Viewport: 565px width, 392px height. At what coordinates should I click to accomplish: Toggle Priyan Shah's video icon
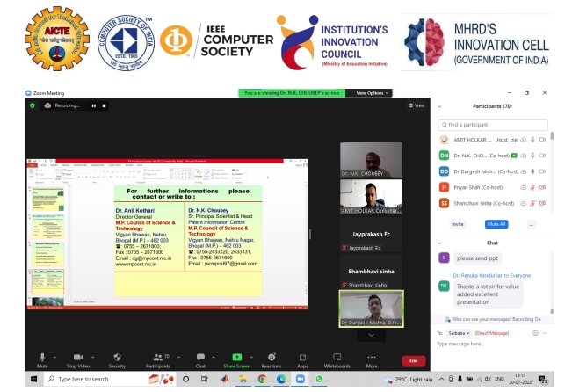542,187
